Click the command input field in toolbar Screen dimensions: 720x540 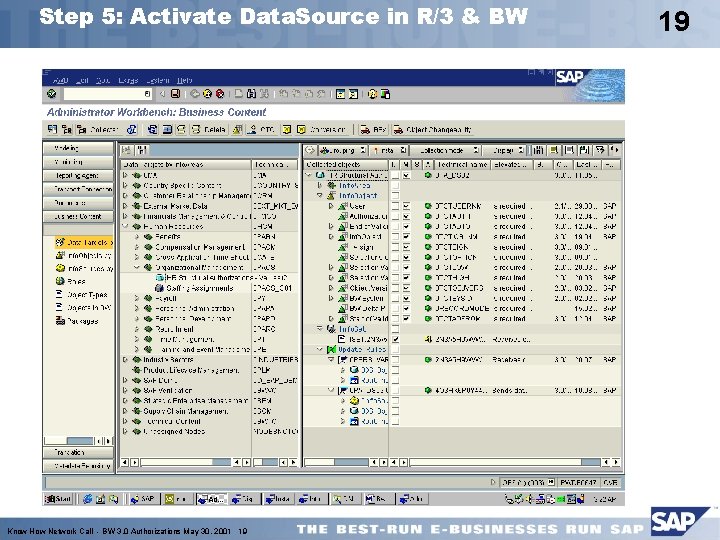[x=107, y=94]
